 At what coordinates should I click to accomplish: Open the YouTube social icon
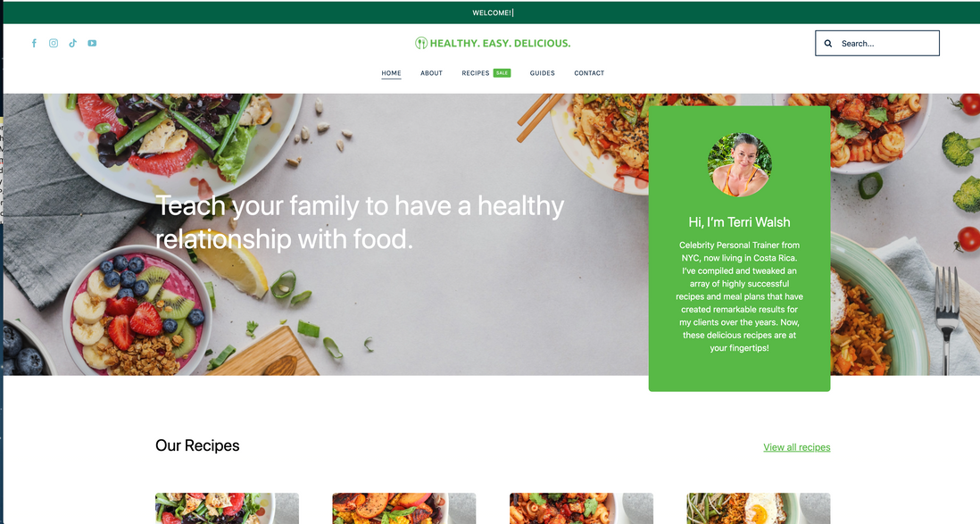pos(92,43)
